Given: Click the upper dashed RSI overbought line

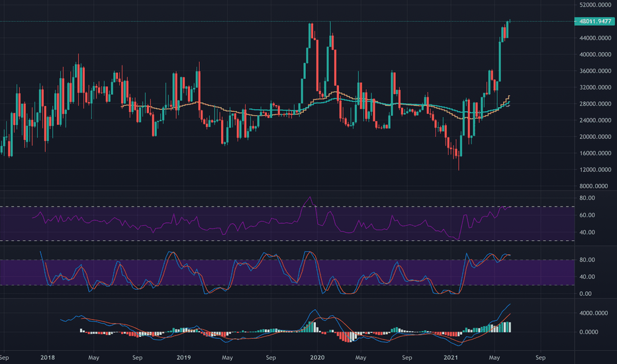Looking at the screenshot, I should pyautogui.click(x=287, y=206).
